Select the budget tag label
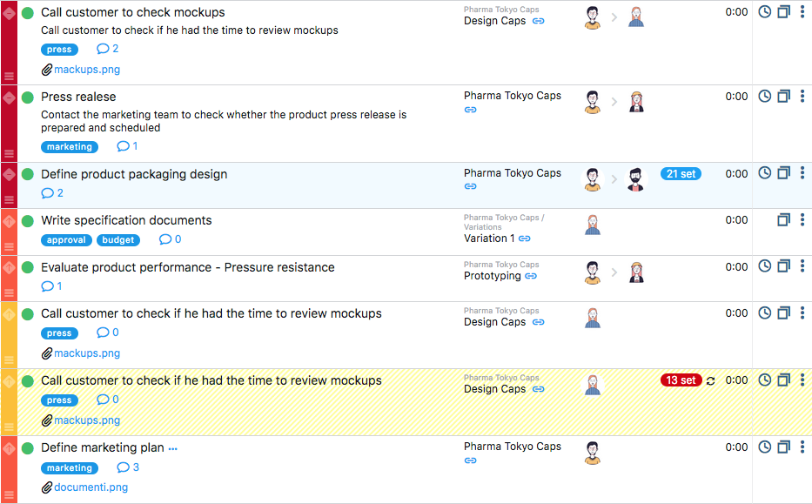Image resolution: width=812 pixels, height=504 pixels. [117, 240]
